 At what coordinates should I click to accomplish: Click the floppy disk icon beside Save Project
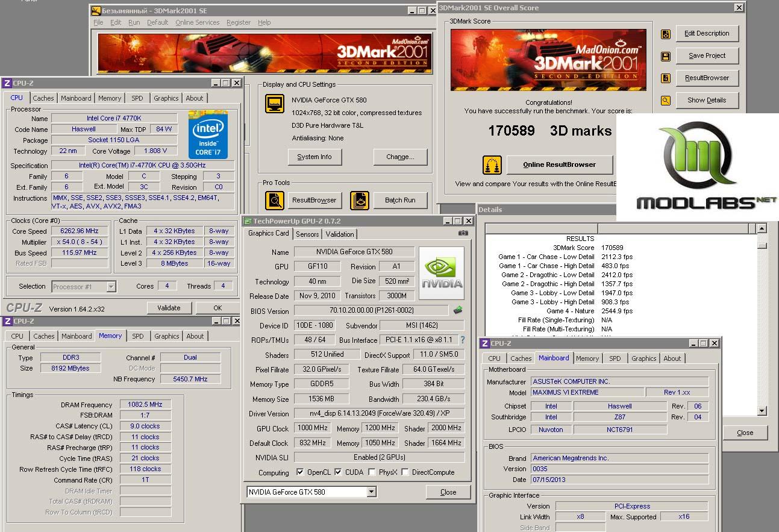pyautogui.click(x=665, y=57)
